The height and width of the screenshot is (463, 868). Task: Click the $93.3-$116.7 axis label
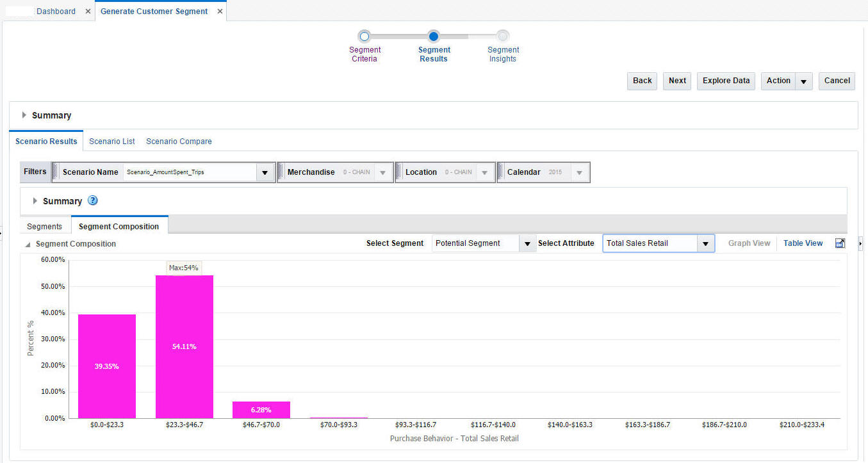(416, 425)
